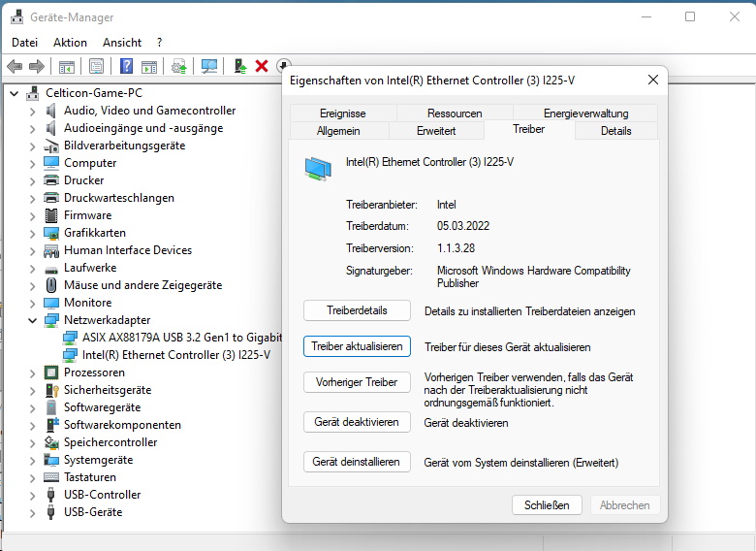
Task: Click the driver date 05.03.2022
Action: 463,226
